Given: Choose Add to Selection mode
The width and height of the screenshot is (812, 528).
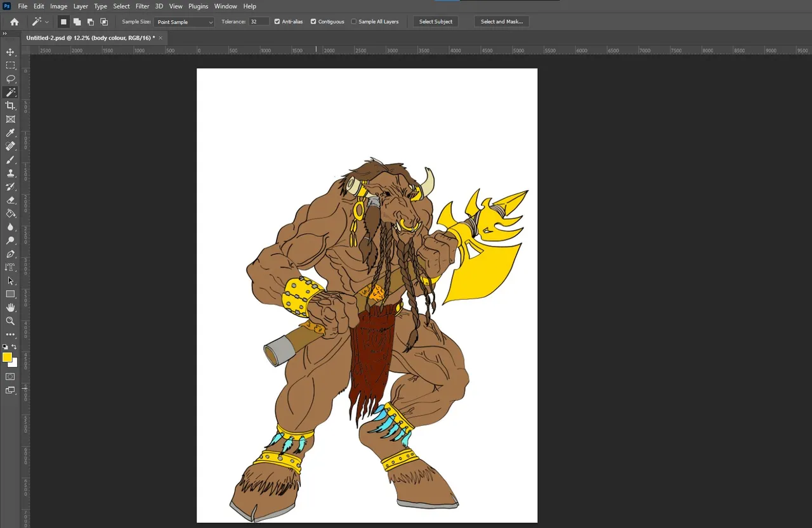Looking at the screenshot, I should (77, 22).
